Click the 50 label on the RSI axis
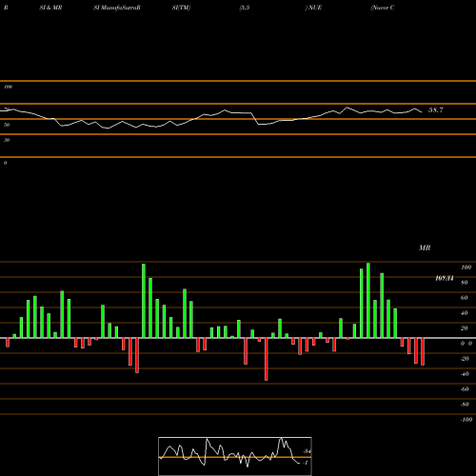The width and height of the screenshot is (476, 476). tap(7, 125)
